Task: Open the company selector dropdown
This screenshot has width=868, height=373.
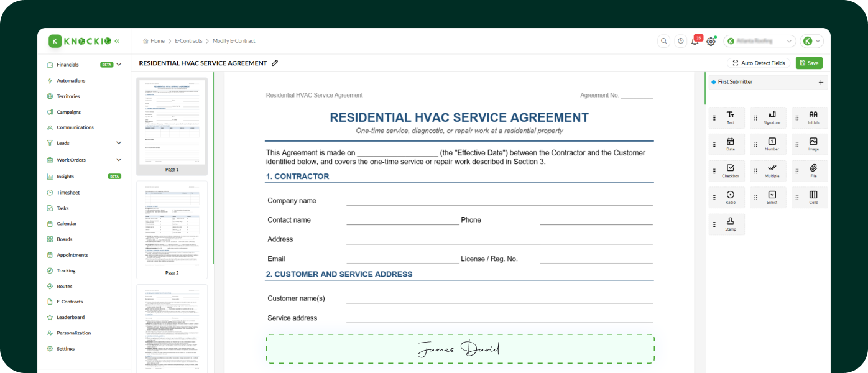Action: [x=759, y=41]
